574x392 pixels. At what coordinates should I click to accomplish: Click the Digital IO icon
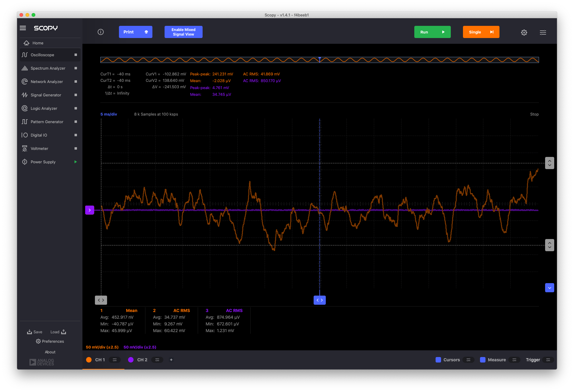click(25, 135)
